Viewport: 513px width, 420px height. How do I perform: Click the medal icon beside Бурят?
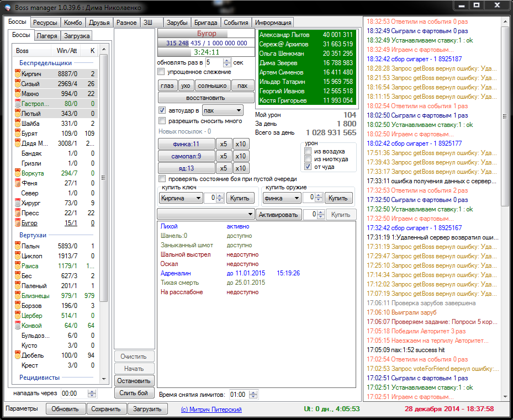coord(18,134)
